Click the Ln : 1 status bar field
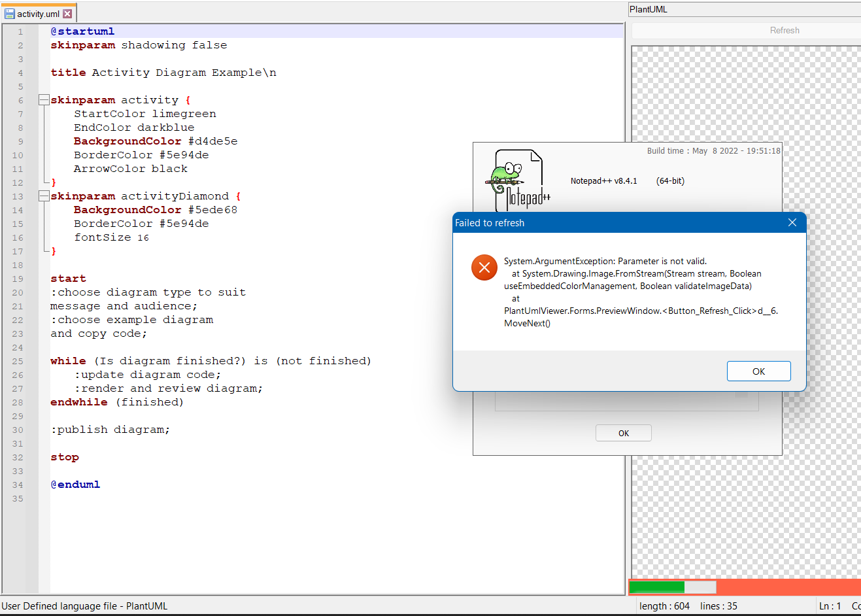The image size is (861, 616). [x=830, y=606]
